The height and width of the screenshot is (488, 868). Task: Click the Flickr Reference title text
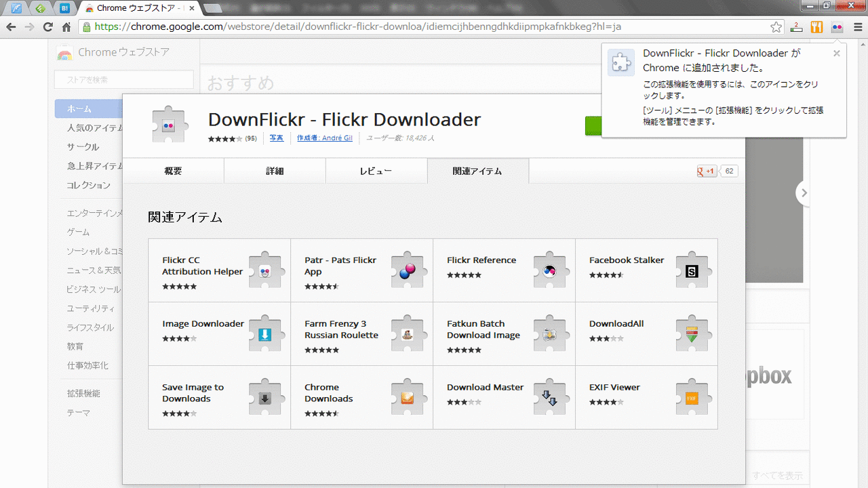(481, 260)
